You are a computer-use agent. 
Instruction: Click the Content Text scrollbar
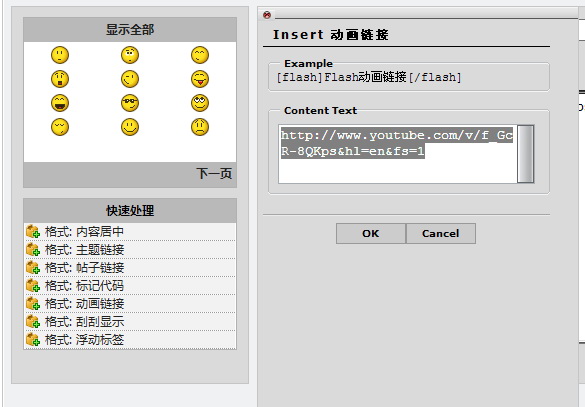526,154
